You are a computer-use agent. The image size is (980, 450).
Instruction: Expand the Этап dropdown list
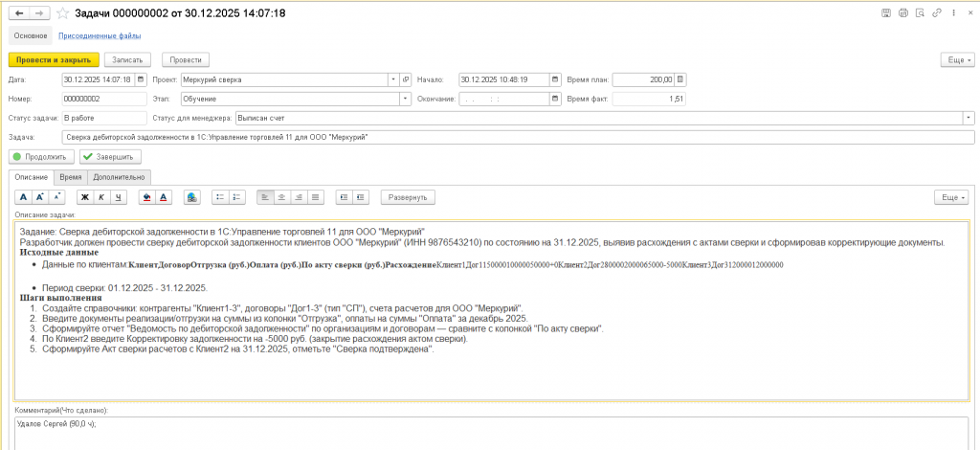(x=406, y=99)
